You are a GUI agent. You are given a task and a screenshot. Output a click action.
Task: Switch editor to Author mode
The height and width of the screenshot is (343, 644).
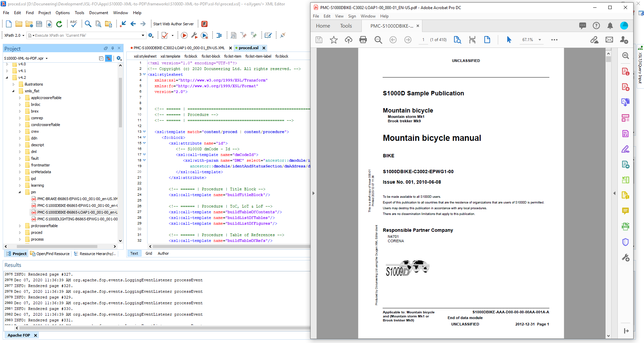[x=163, y=253]
